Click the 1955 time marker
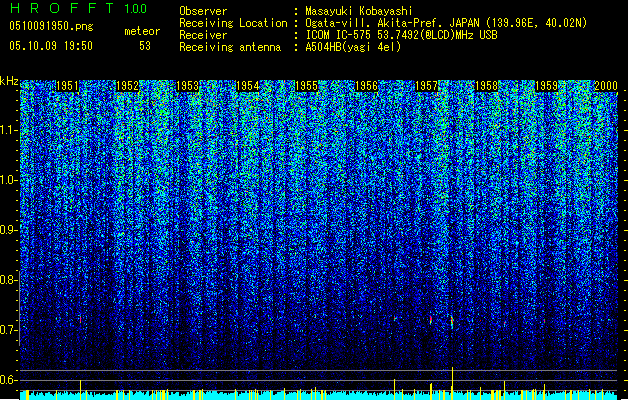This screenshot has height=400, width=629. pyautogui.click(x=306, y=86)
